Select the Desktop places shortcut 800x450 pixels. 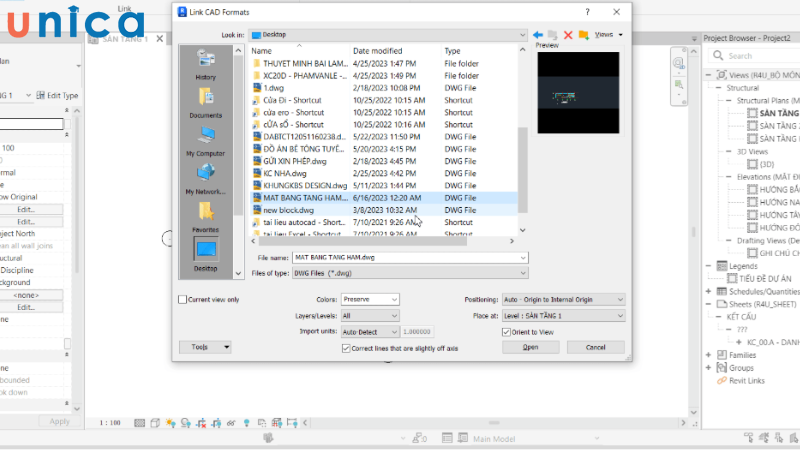click(x=206, y=254)
